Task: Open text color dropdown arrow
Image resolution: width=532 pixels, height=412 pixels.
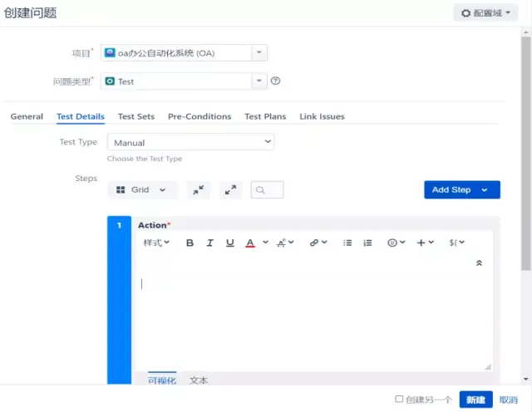Action: 265,242
